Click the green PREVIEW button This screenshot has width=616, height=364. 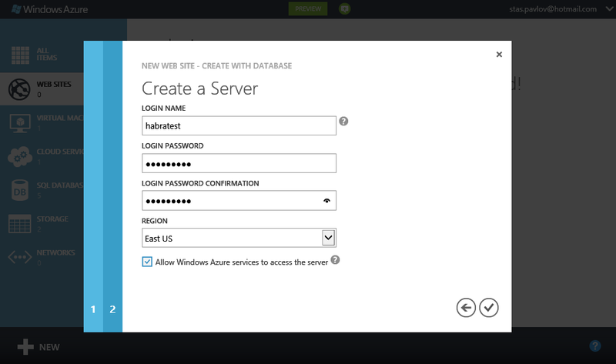tap(308, 8)
